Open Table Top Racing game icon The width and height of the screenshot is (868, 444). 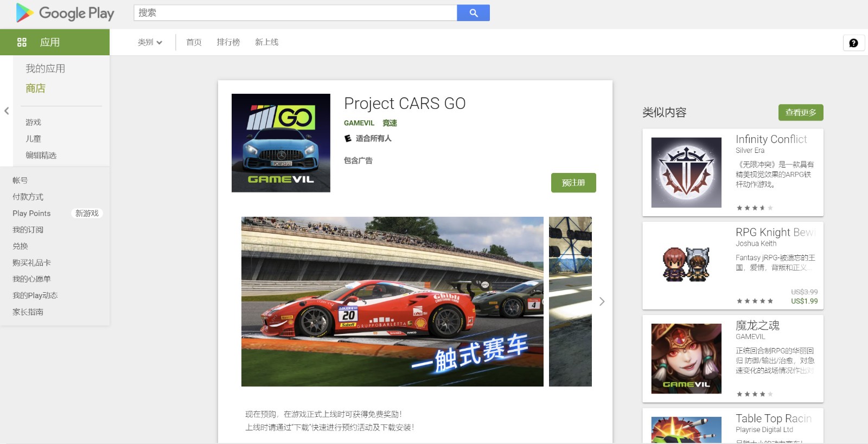[x=686, y=430]
